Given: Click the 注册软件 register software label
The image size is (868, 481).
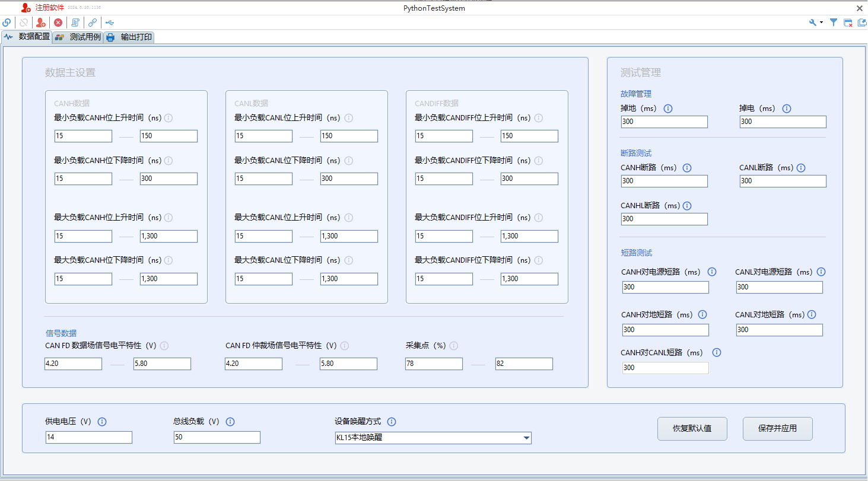Looking at the screenshot, I should tap(50, 8).
